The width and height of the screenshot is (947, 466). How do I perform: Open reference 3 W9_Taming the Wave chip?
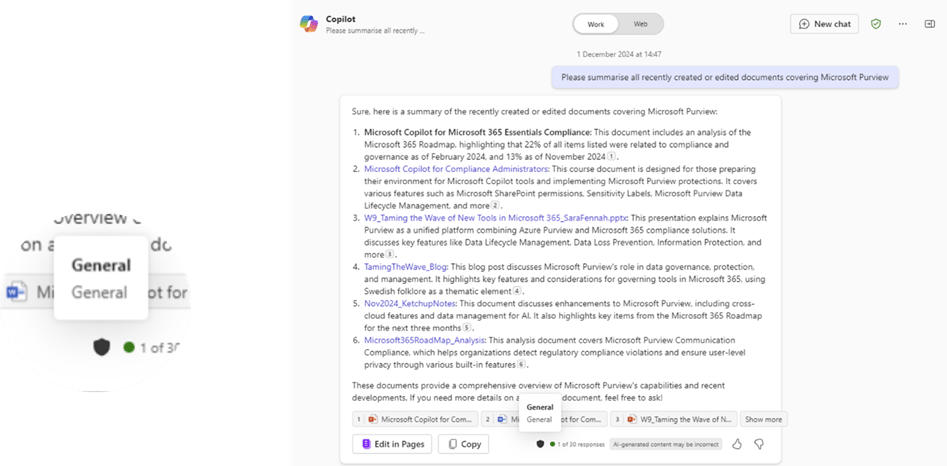pos(673,419)
